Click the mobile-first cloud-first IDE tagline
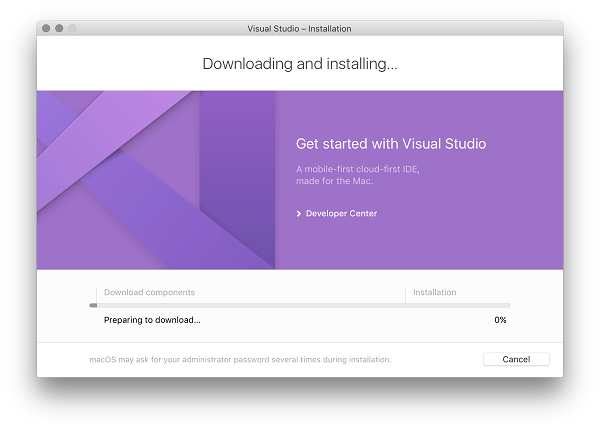600x430 pixels. click(x=358, y=175)
